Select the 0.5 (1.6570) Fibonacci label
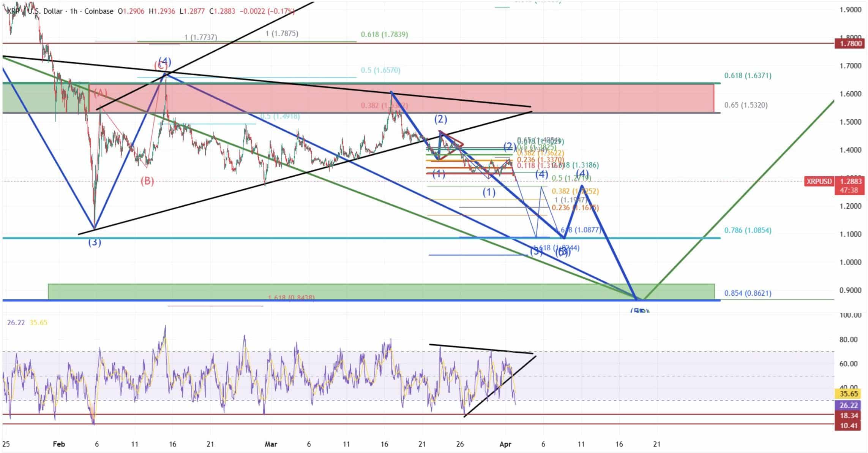The height and width of the screenshot is (453, 868). coord(380,70)
